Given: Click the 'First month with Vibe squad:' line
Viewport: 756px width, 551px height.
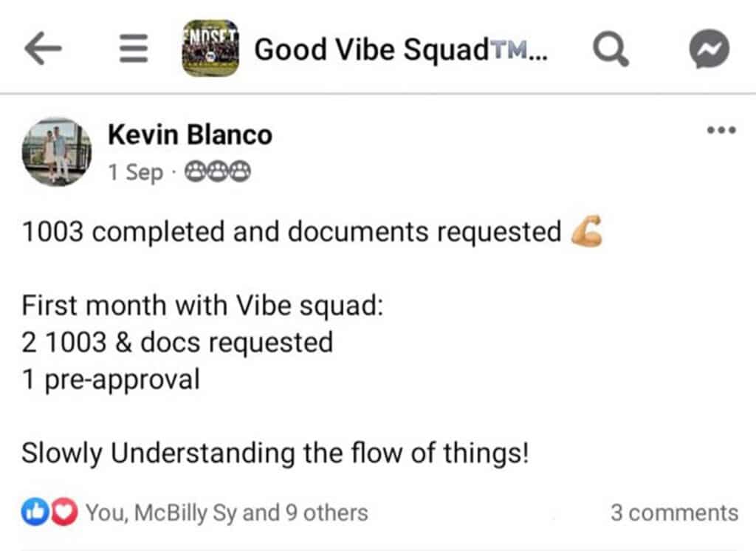Looking at the screenshot, I should [202, 306].
